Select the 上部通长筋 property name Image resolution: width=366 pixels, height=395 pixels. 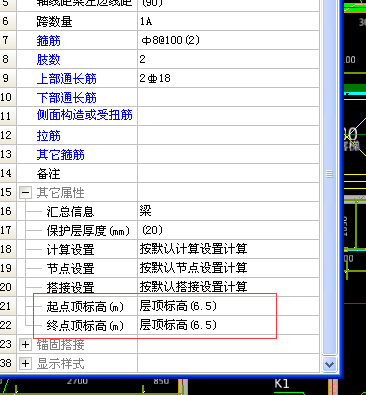[67, 79]
